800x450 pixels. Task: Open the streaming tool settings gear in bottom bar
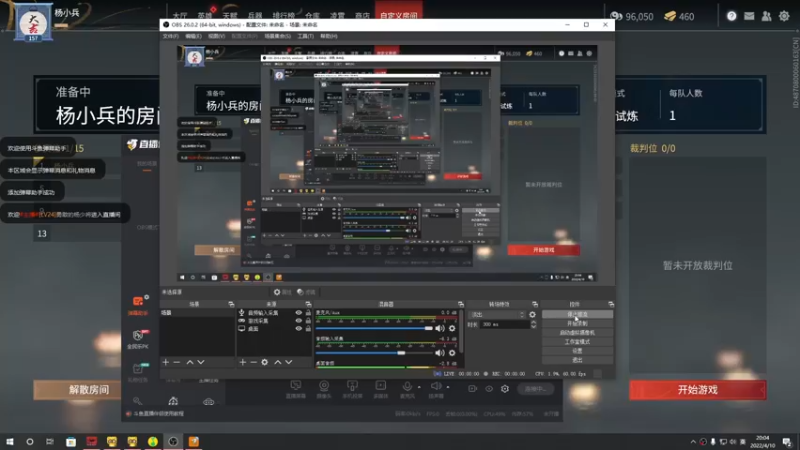click(x=505, y=389)
